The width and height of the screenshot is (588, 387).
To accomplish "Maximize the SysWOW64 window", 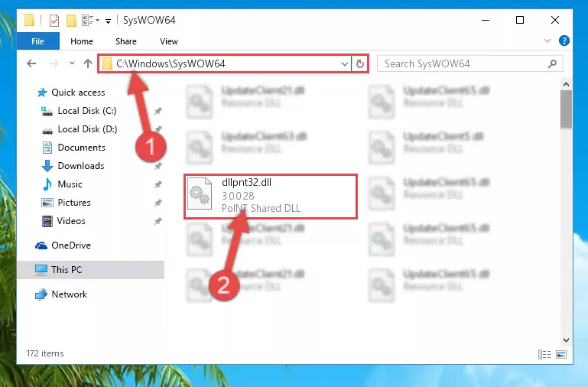I will [x=520, y=20].
